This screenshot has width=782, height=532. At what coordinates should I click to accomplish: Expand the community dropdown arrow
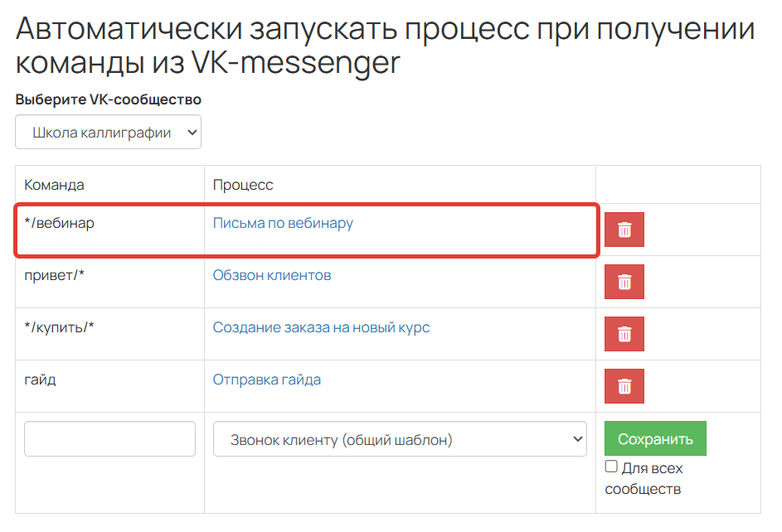(190, 131)
